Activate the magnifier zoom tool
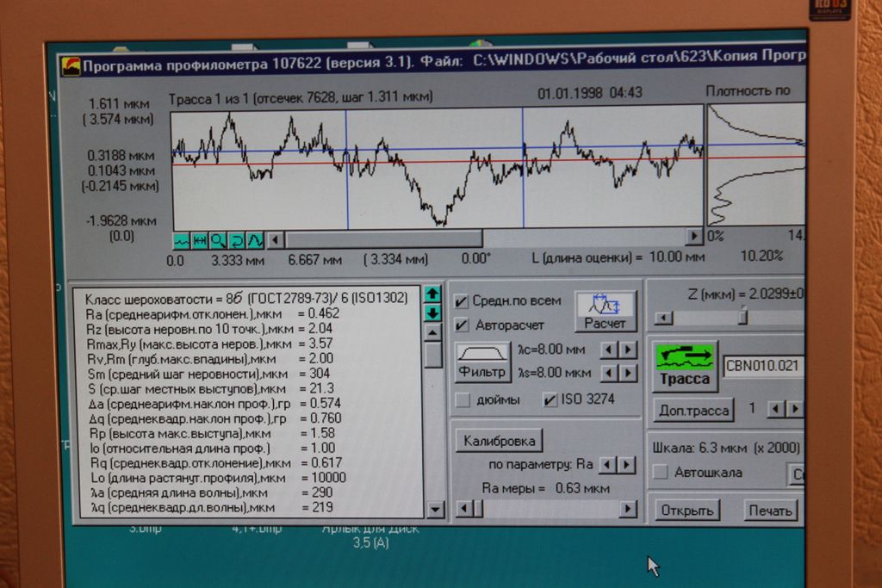 pyautogui.click(x=218, y=241)
